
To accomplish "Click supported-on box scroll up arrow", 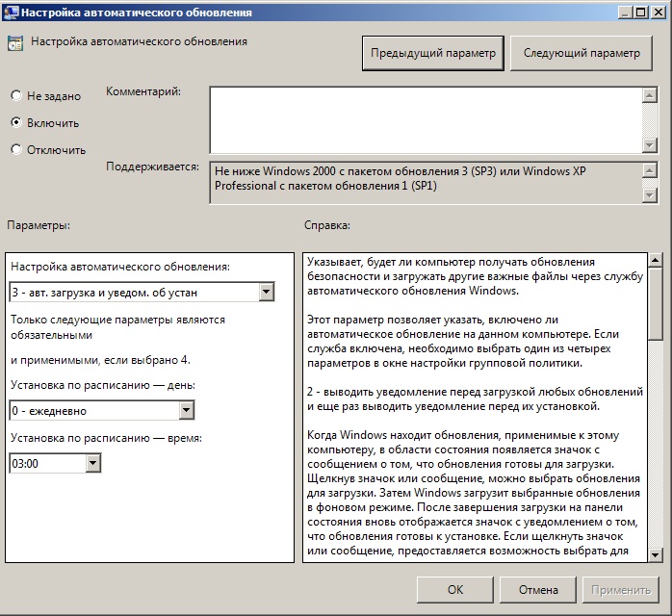I will pos(650,170).
